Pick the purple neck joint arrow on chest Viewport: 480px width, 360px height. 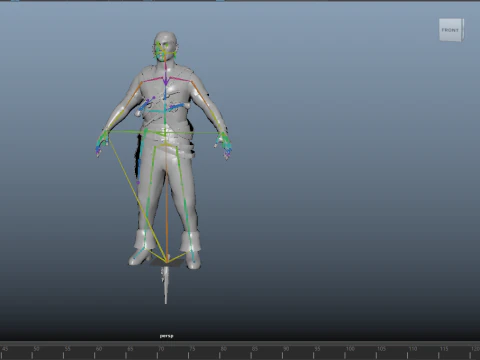(165, 82)
